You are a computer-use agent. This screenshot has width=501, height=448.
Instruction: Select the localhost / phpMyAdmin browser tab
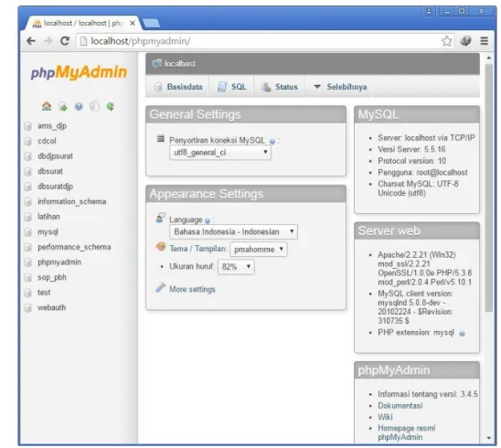(x=82, y=24)
